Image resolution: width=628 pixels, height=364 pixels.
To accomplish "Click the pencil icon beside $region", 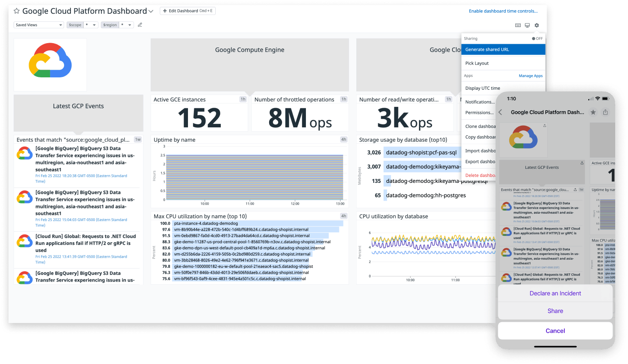I will coord(140,25).
